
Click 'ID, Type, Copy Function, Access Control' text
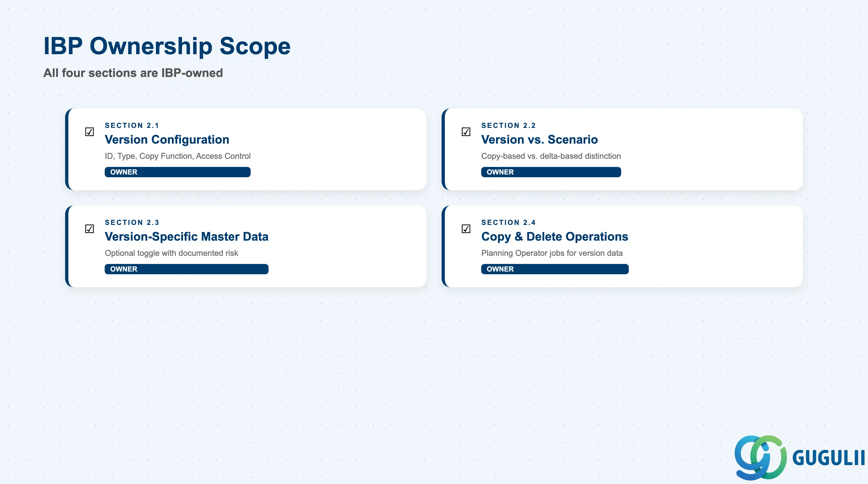click(178, 156)
